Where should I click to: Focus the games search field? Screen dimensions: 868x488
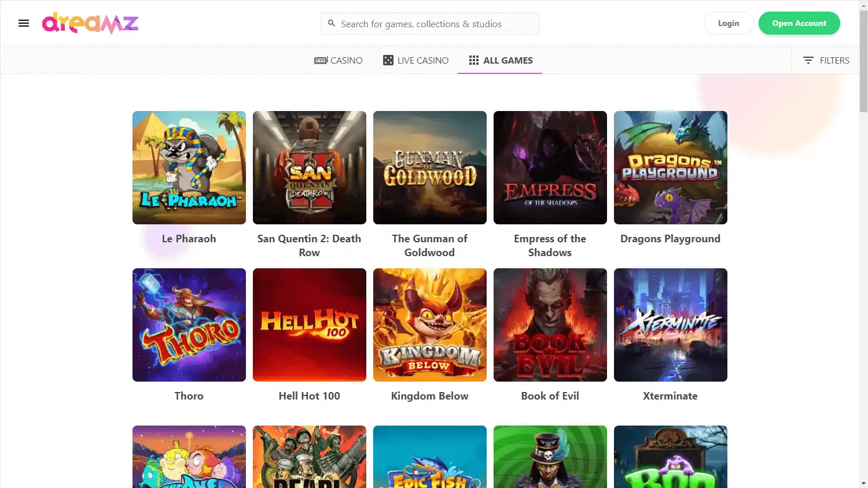[430, 24]
